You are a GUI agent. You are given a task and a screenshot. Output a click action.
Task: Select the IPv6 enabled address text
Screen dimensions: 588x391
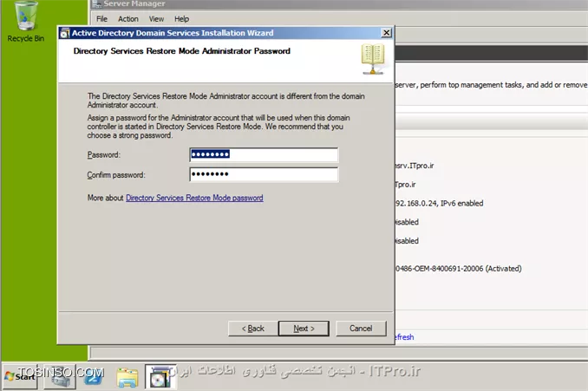pyautogui.click(x=439, y=203)
